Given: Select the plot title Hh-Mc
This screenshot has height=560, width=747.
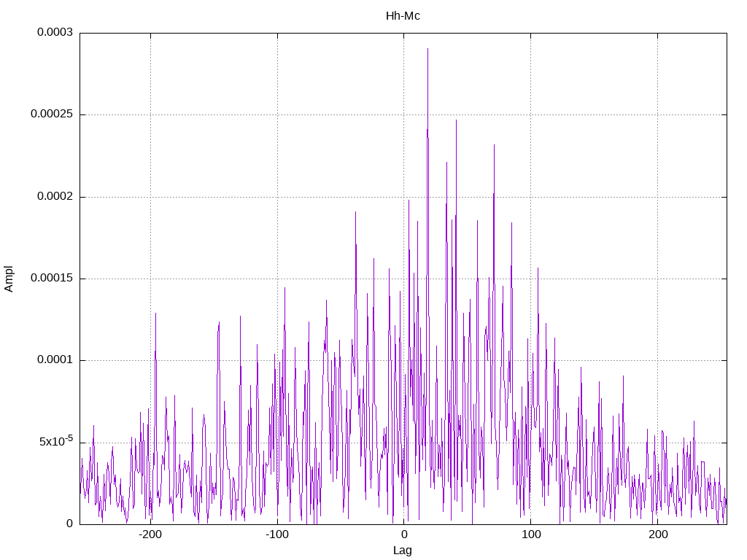Looking at the screenshot, I should click(x=403, y=16).
